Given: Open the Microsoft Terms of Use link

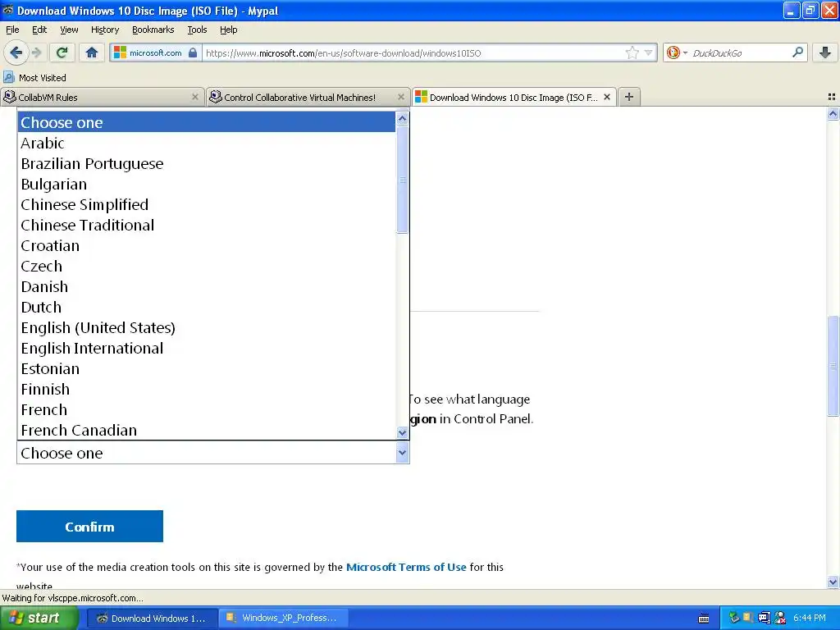Looking at the screenshot, I should tap(406, 567).
